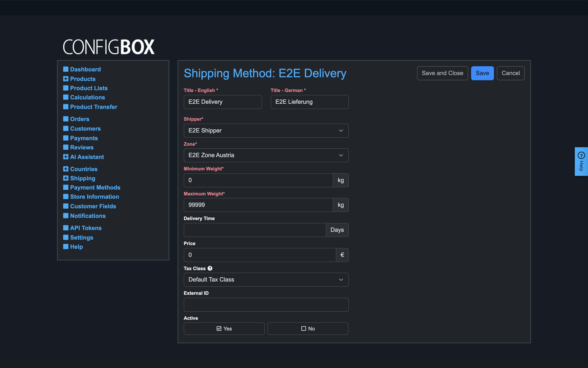Viewport: 588px width, 368px height.
Task: Open the Zone dropdown
Action: 266,155
